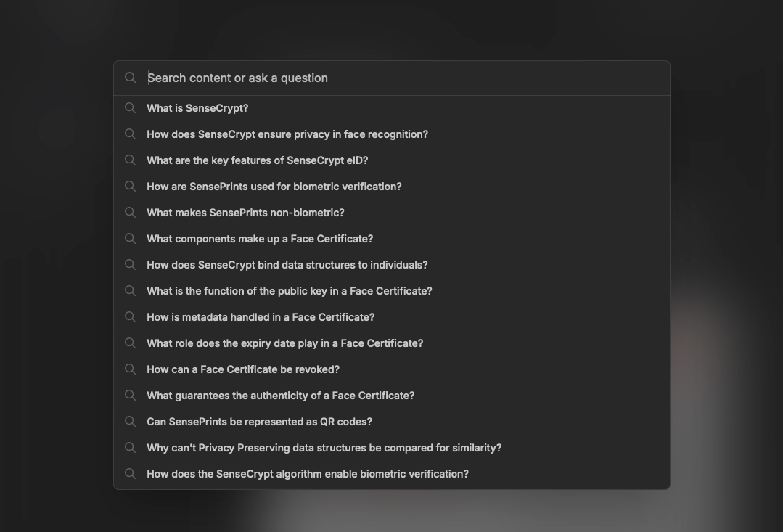Click the search icon beside "What is SenseCrypt?"

tap(131, 108)
